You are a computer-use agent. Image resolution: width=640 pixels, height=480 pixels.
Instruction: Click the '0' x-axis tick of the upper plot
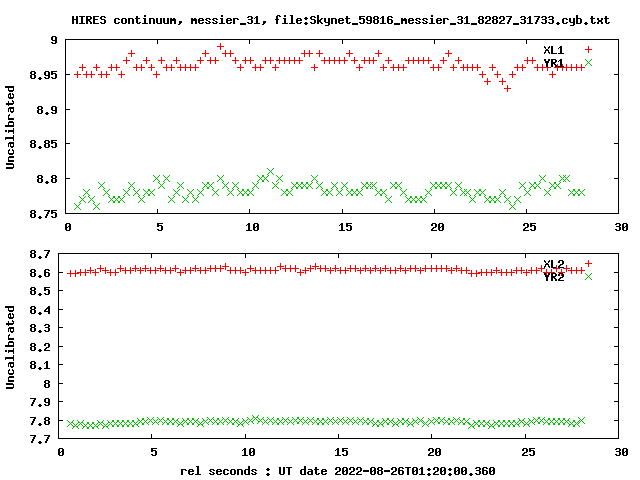coord(68,227)
